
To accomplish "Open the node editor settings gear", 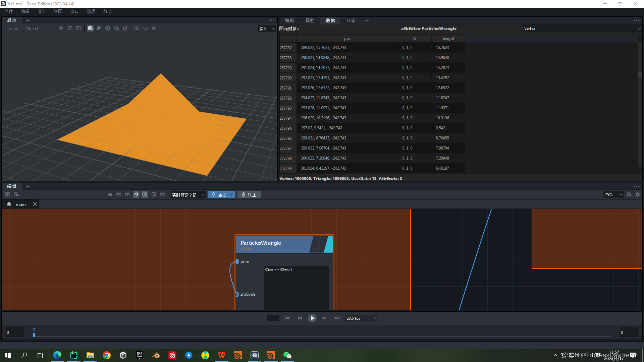I will [x=638, y=195].
